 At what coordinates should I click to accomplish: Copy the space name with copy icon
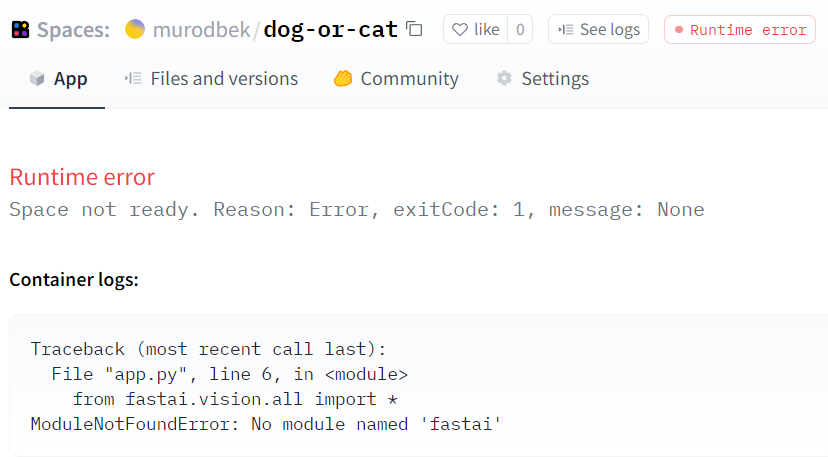tap(415, 30)
